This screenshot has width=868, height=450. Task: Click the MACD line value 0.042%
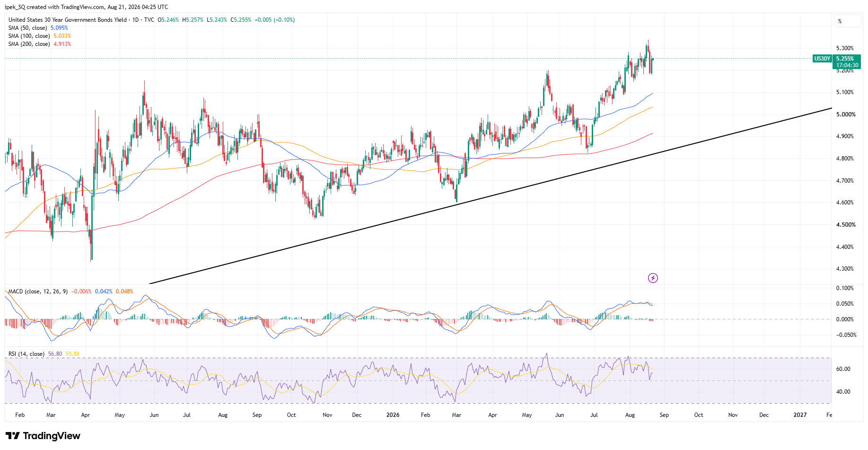point(104,291)
